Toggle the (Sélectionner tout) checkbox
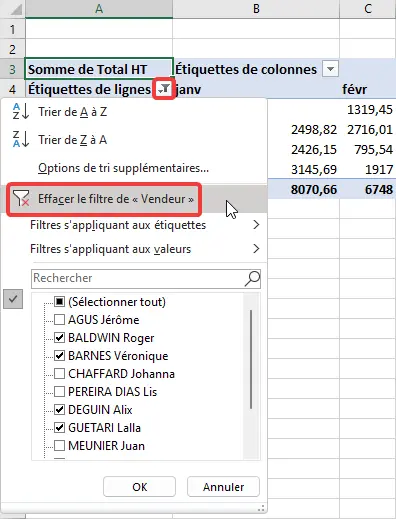The width and height of the screenshot is (396, 519). (59, 302)
